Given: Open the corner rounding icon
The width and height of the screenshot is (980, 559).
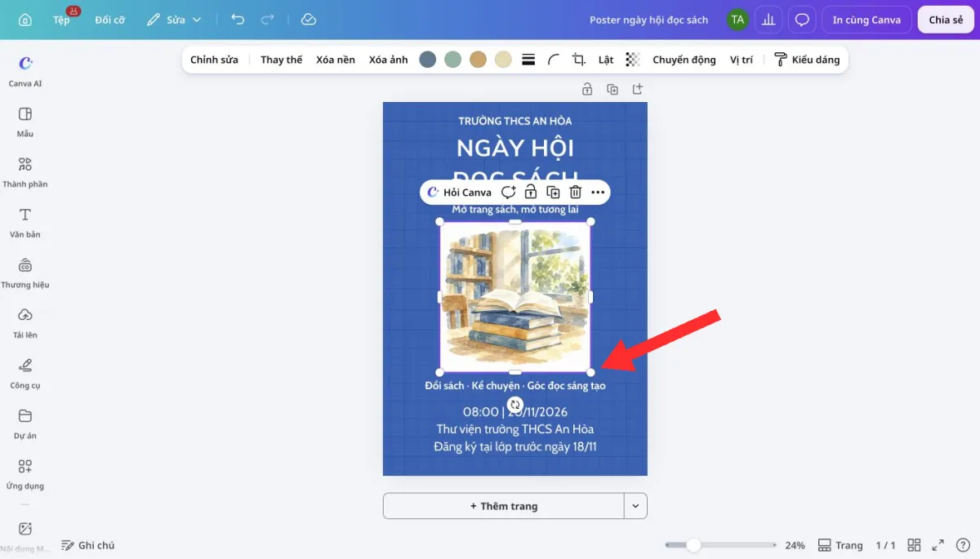Looking at the screenshot, I should (x=554, y=60).
